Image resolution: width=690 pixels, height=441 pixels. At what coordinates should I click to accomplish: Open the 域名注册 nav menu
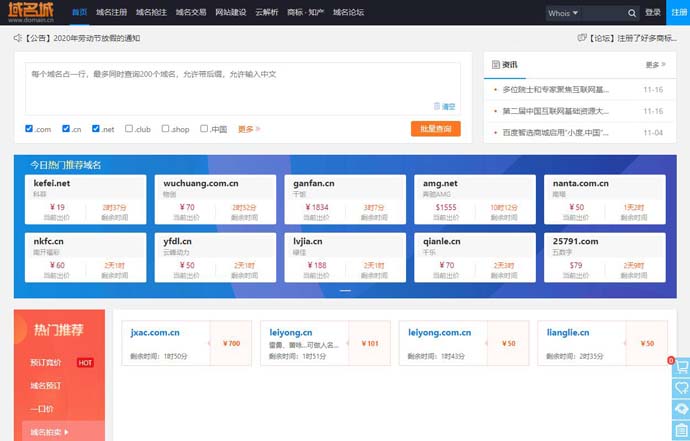point(111,12)
